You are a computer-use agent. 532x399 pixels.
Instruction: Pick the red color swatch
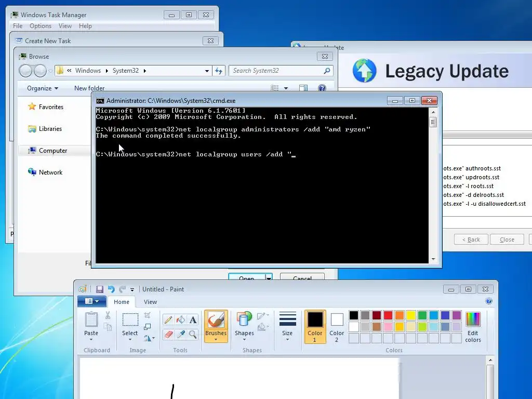coord(388,315)
